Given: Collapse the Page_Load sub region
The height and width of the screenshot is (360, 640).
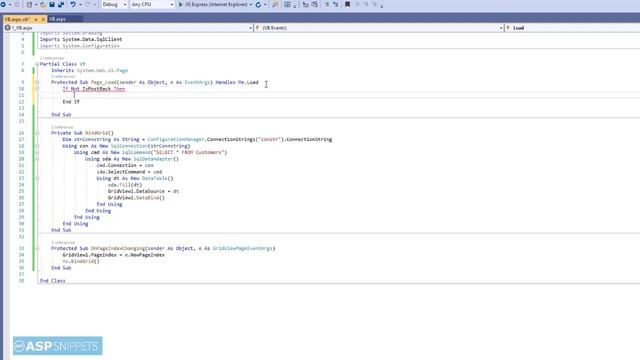Looking at the screenshot, I should 37,82.
